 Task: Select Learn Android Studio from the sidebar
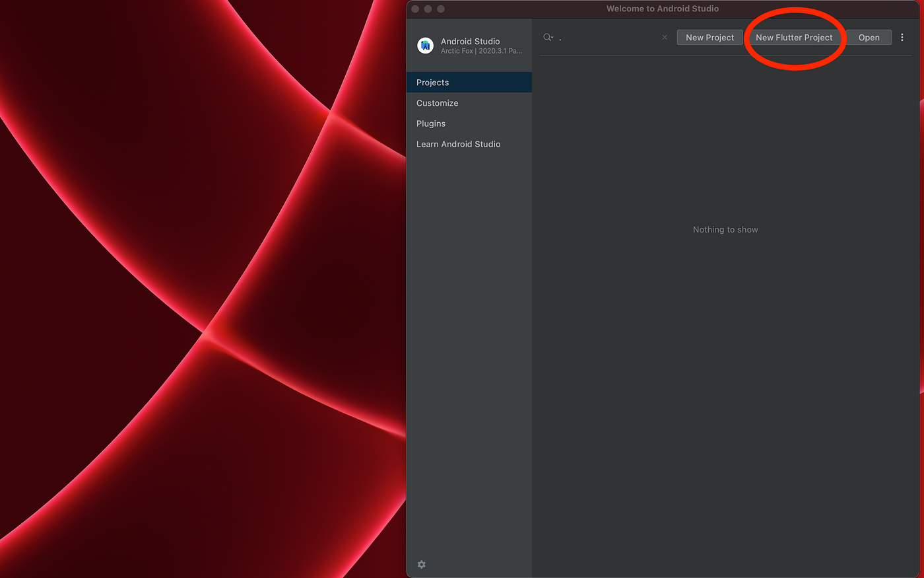(458, 144)
